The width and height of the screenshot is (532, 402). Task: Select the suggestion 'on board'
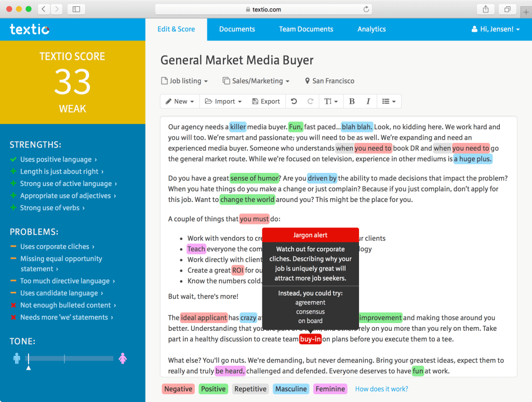[310, 320]
